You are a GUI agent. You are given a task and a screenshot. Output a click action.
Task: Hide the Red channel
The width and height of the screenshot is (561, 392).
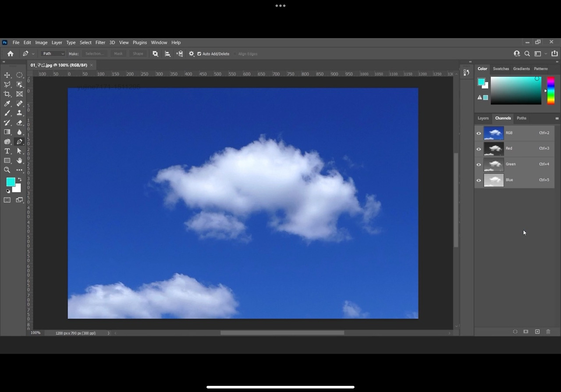click(x=479, y=149)
